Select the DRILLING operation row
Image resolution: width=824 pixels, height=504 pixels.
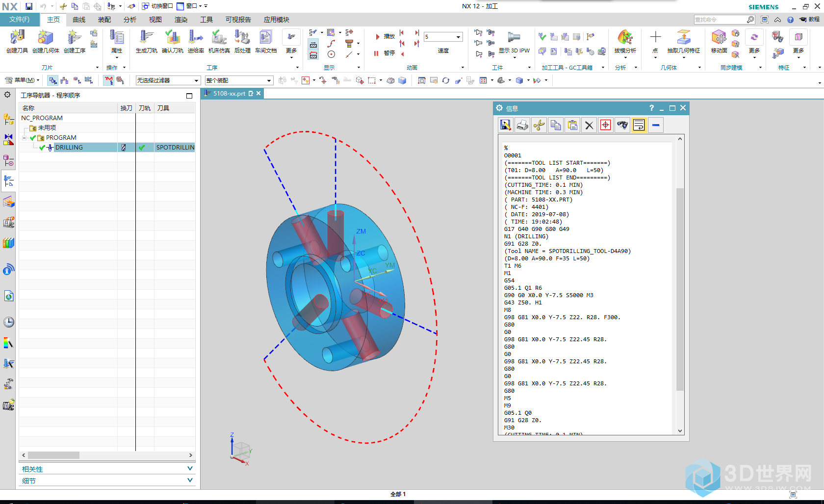107,147
